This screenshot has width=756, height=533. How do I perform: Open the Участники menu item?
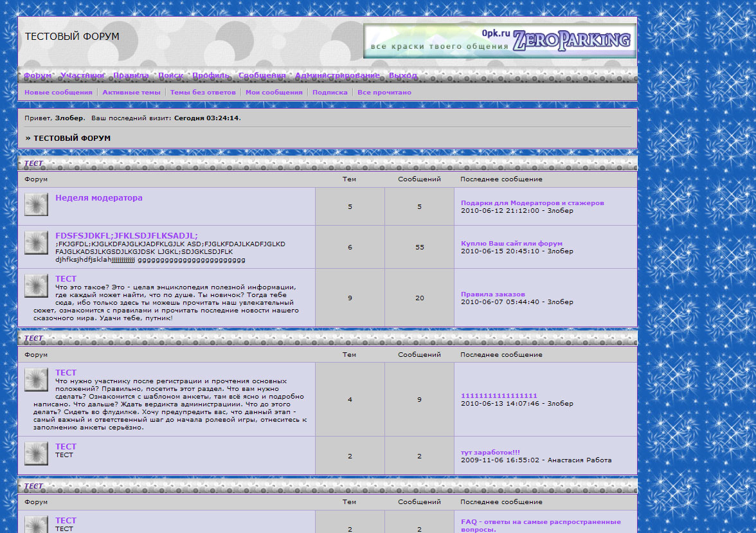(x=82, y=75)
